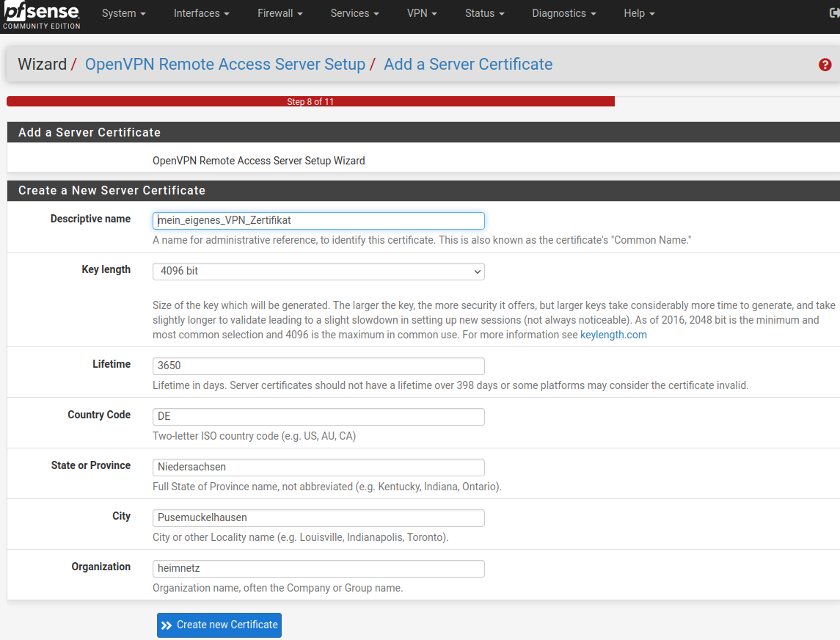Click the logout icon in the navbar

coord(834,13)
